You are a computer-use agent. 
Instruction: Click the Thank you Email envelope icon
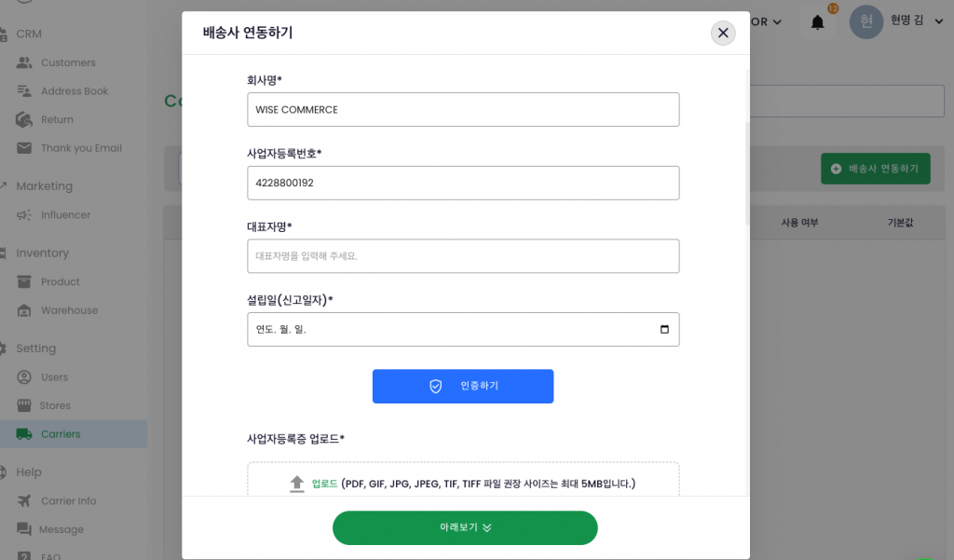click(x=24, y=148)
